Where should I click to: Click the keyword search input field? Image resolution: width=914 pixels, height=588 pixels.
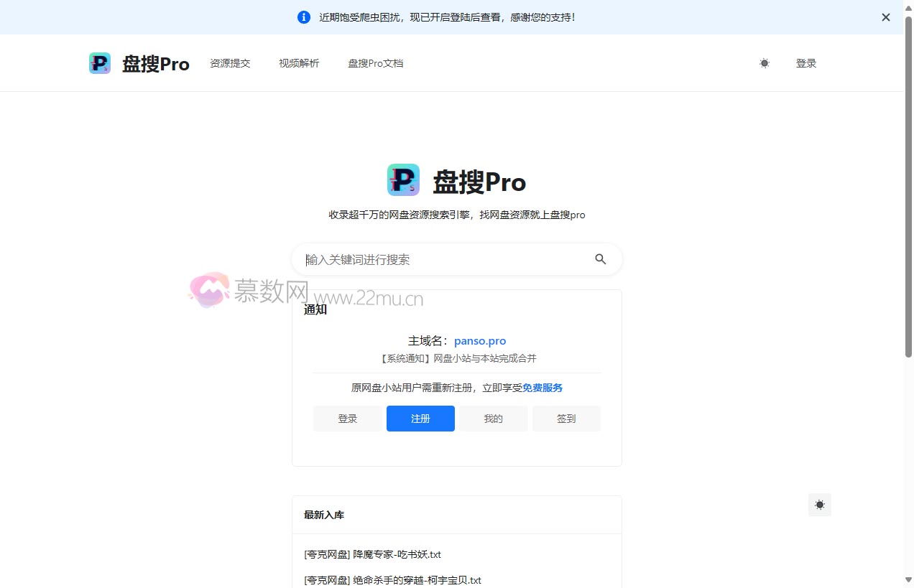[431, 259]
